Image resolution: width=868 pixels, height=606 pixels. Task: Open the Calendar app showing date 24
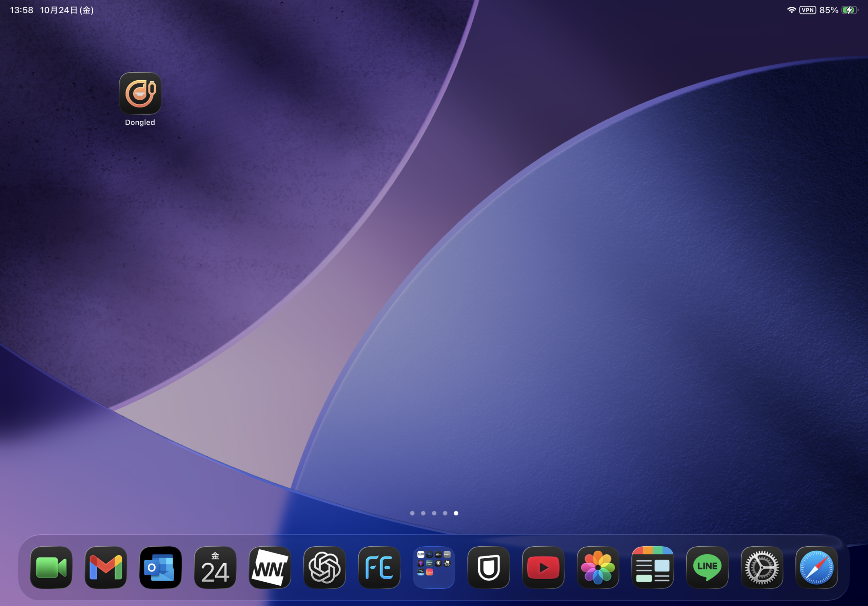[215, 567]
